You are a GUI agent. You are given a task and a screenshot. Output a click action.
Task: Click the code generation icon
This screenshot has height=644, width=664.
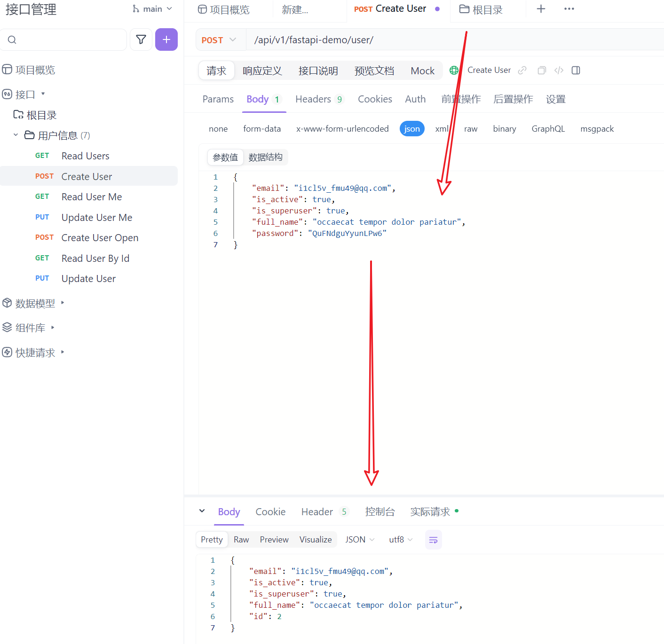pos(559,71)
